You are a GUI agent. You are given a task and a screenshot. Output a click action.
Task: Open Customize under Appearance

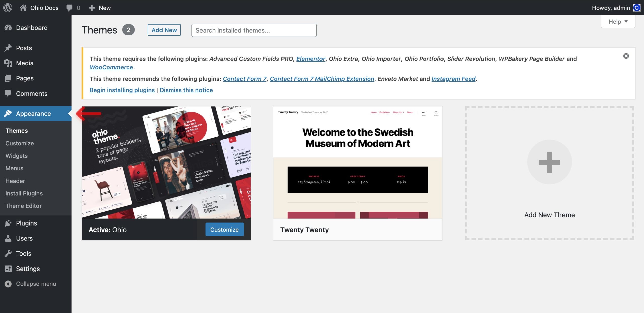(20, 143)
